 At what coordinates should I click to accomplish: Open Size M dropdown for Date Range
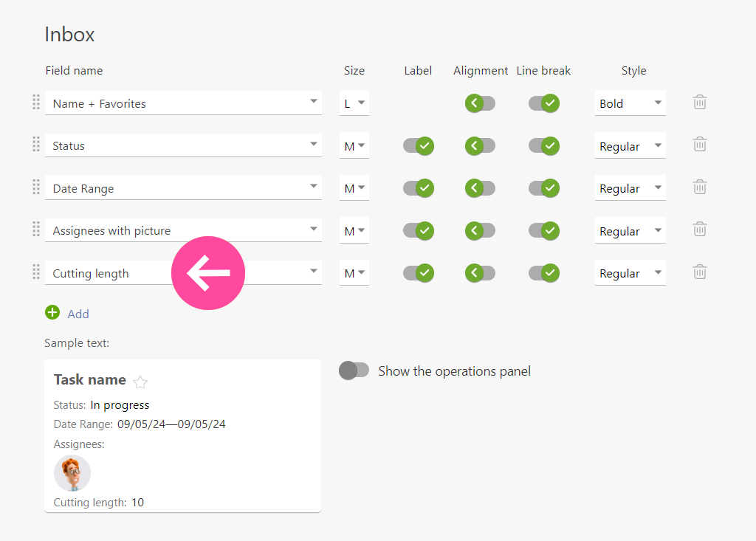pyautogui.click(x=354, y=187)
